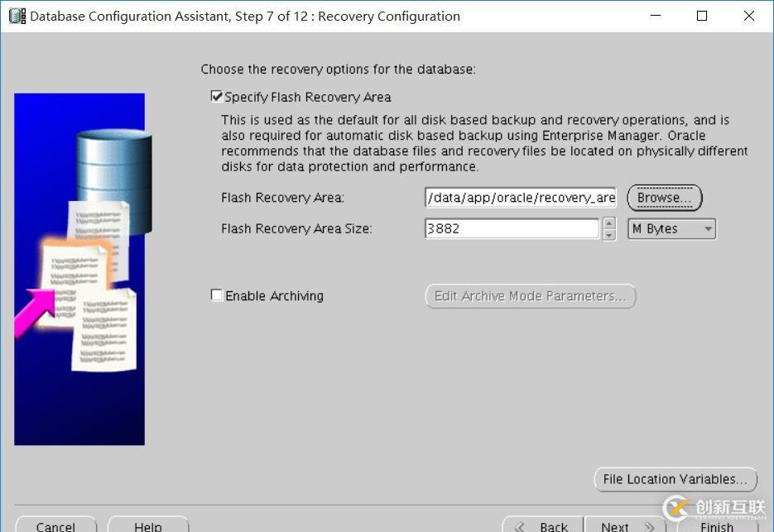774x532 pixels.
Task: Minimize the Database Configuration Assistant window
Action: 656,16
